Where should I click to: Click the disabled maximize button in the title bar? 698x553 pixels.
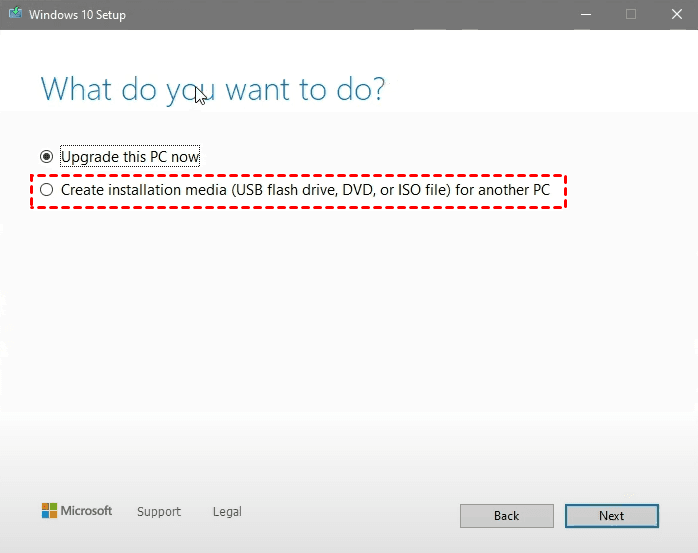(x=631, y=15)
